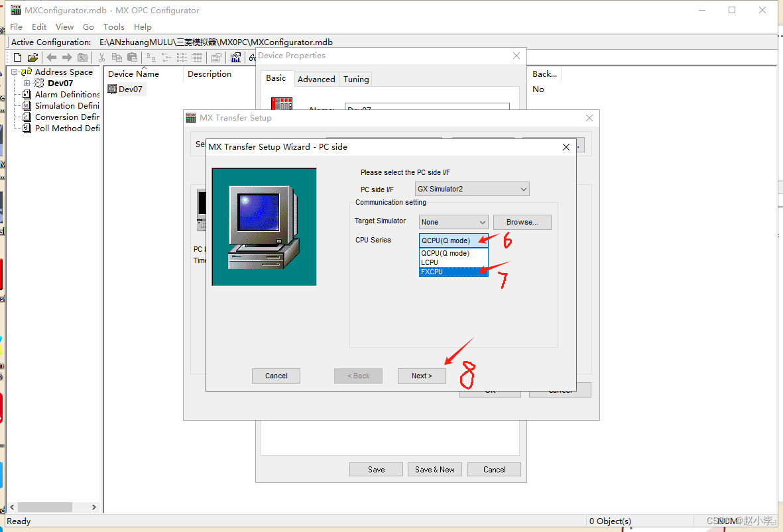Viewport: 783px width, 532px height.
Task: Click the Browse... button
Action: click(522, 222)
